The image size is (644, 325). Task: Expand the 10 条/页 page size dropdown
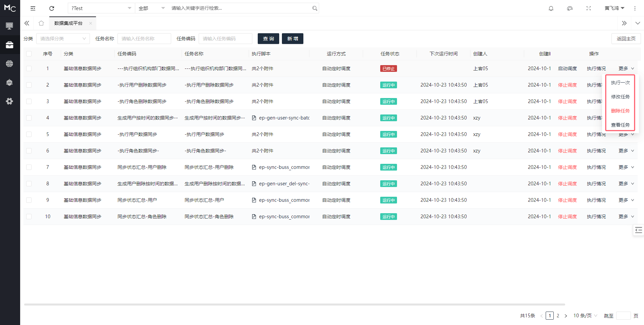585,316
